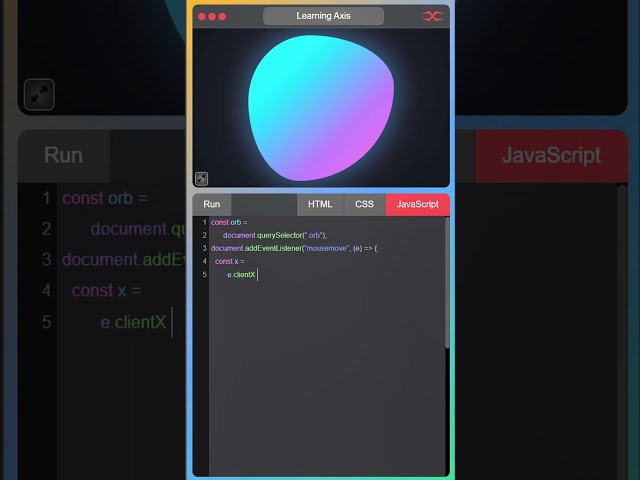Click large background text "e.clientX"
The image size is (640, 480).
coord(133,322)
